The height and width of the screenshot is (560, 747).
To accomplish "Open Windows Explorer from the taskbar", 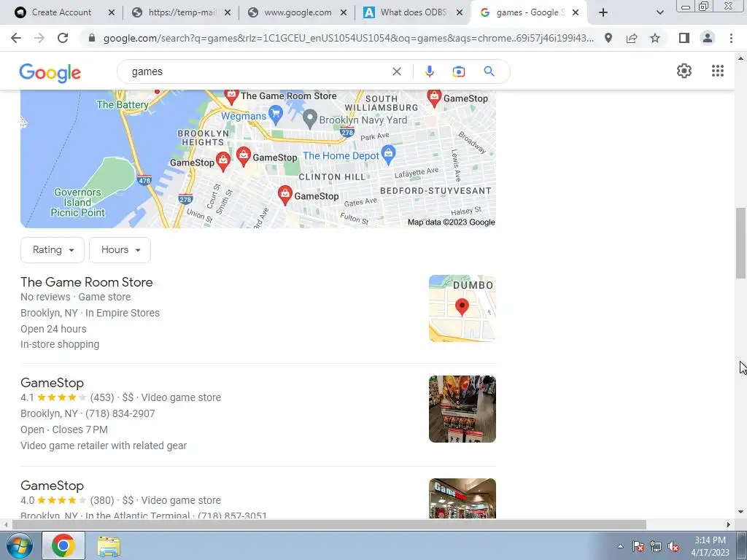I will point(109,545).
